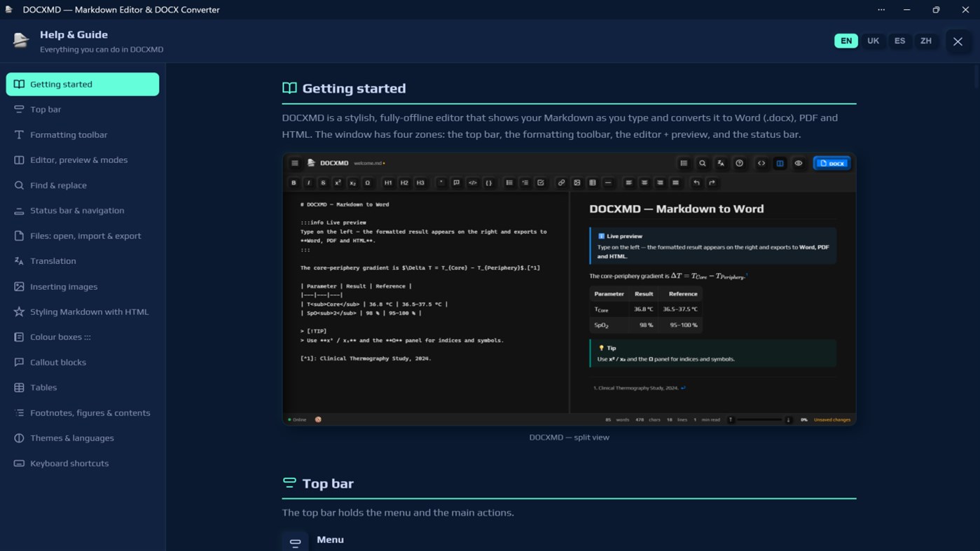
Task: Open Keyboard shortcuts help topic
Action: [x=83, y=463]
